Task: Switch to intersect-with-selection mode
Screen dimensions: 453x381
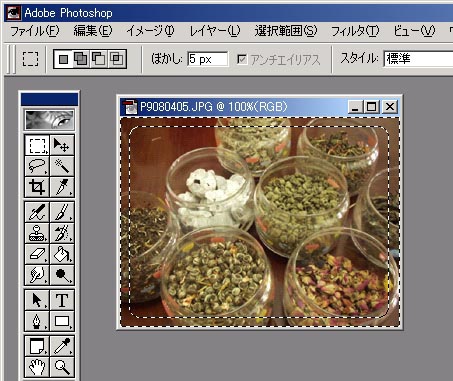Action: click(117, 59)
